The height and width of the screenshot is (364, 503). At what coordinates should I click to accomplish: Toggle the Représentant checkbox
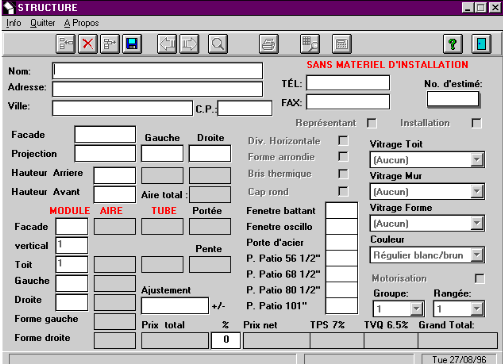372,123
